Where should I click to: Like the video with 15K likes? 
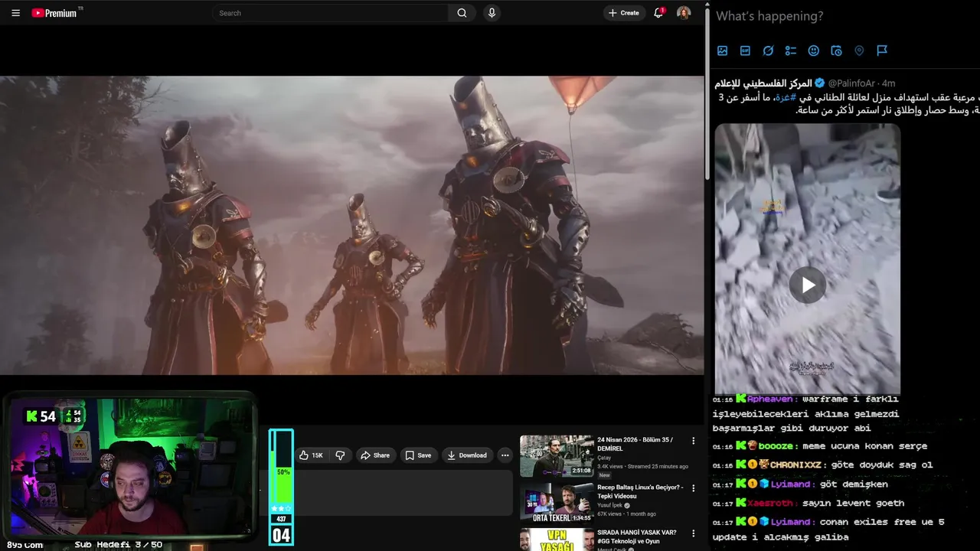(311, 455)
